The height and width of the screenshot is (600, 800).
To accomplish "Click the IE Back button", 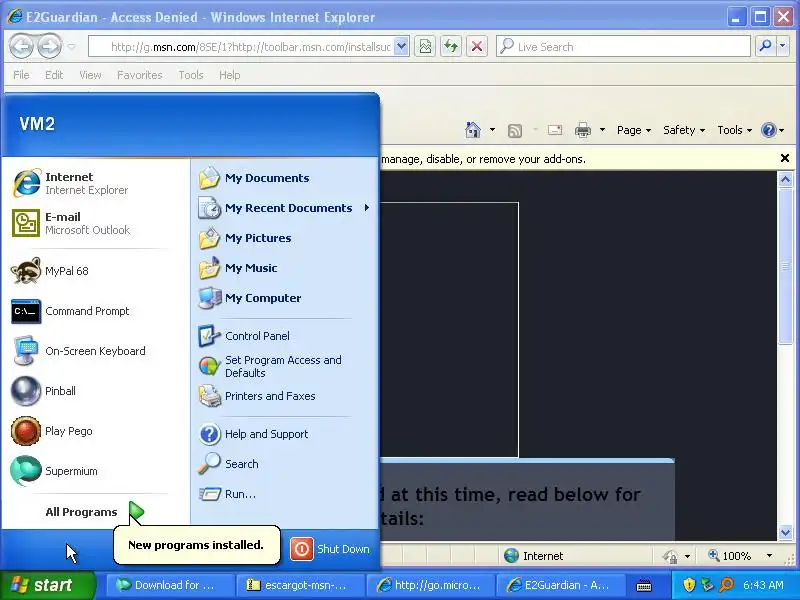I will pyautogui.click(x=21, y=47).
